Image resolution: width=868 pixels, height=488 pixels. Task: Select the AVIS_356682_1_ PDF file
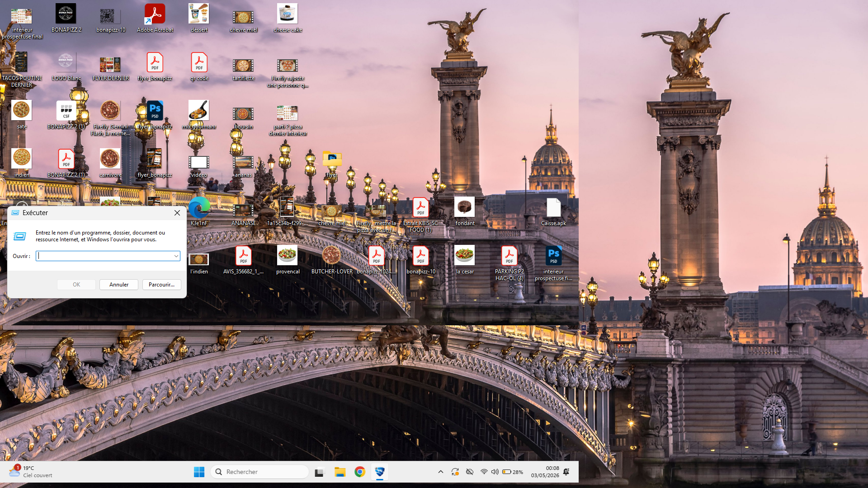(243, 260)
